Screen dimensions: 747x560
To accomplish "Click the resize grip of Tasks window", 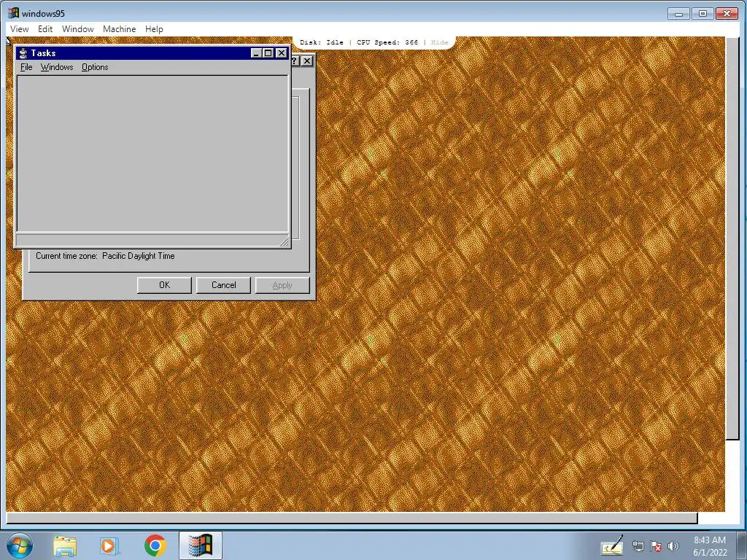I will click(285, 242).
